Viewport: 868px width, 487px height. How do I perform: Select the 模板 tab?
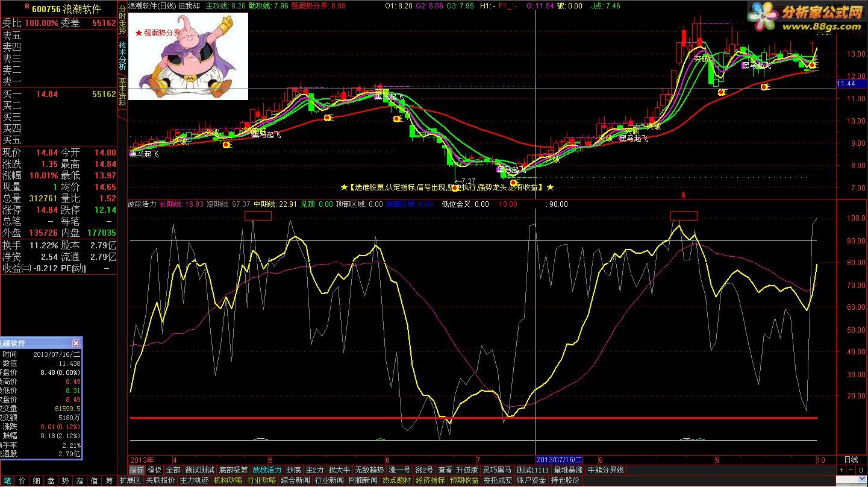tap(154, 470)
